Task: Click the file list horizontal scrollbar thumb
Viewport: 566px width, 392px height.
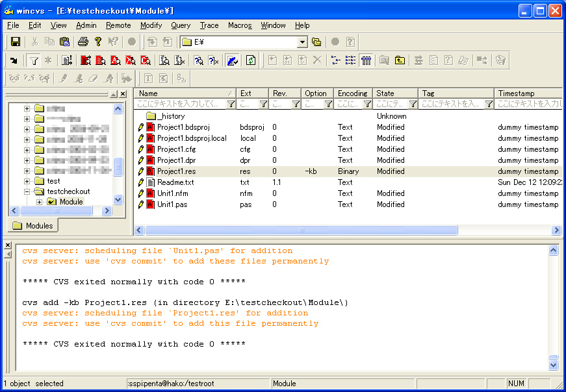Action: pyautogui.click(x=302, y=230)
